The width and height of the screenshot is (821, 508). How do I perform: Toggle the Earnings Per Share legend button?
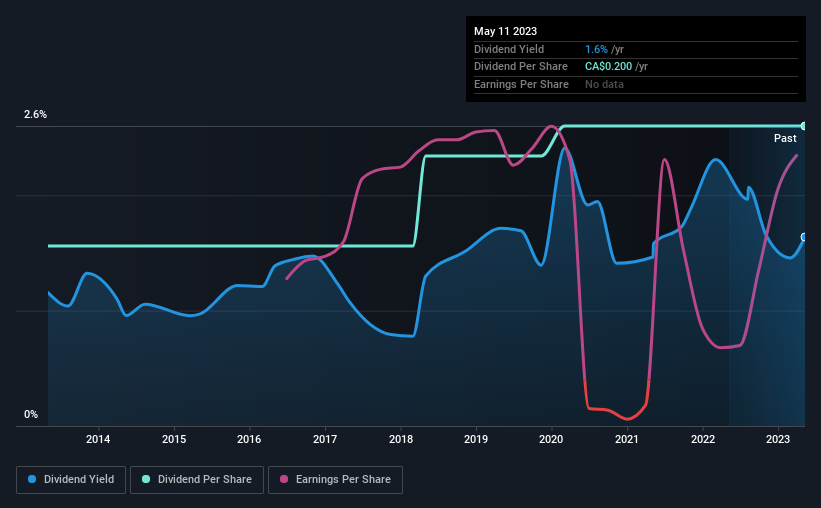(335, 480)
